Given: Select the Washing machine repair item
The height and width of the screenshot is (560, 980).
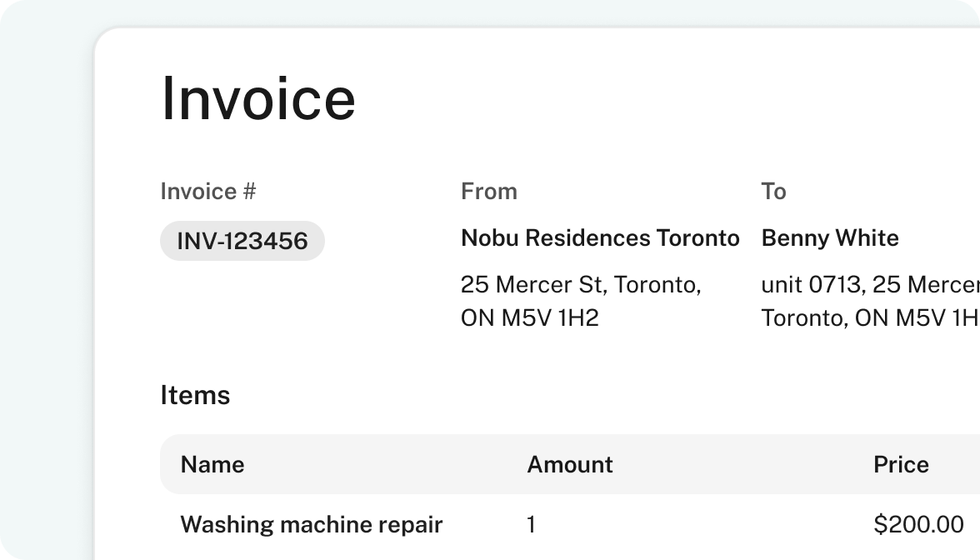Looking at the screenshot, I should click(312, 524).
